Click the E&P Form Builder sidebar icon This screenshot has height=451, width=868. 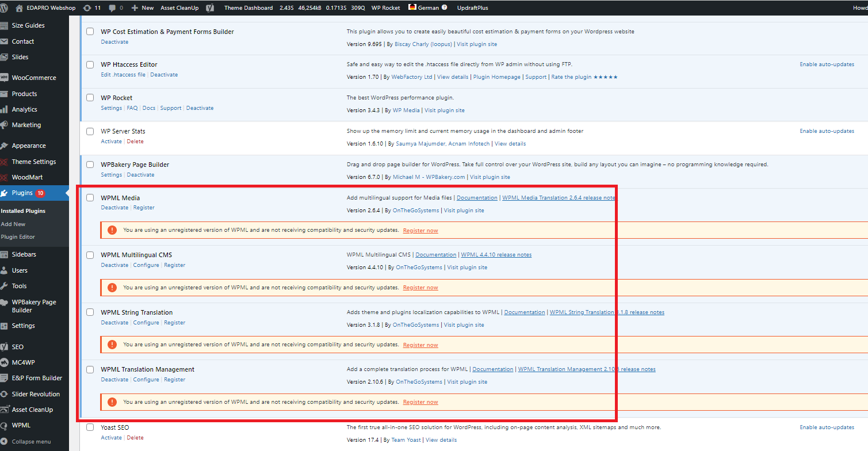(x=5, y=378)
